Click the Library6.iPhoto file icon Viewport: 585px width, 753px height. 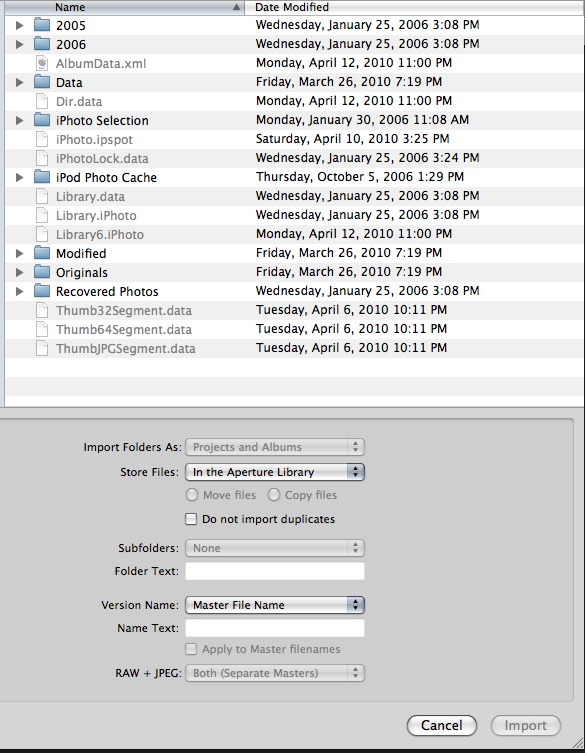click(x=42, y=234)
